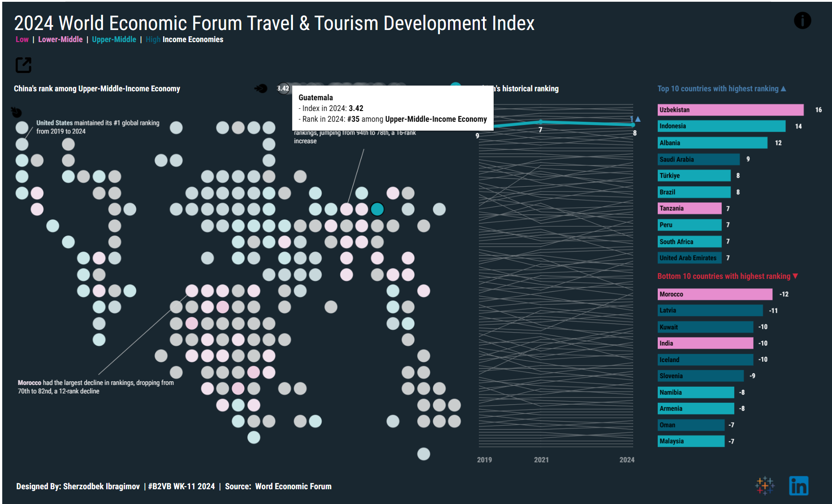Image resolution: width=832 pixels, height=504 pixels.
Task: Open the share/export arrow icon
Action: tap(23, 65)
